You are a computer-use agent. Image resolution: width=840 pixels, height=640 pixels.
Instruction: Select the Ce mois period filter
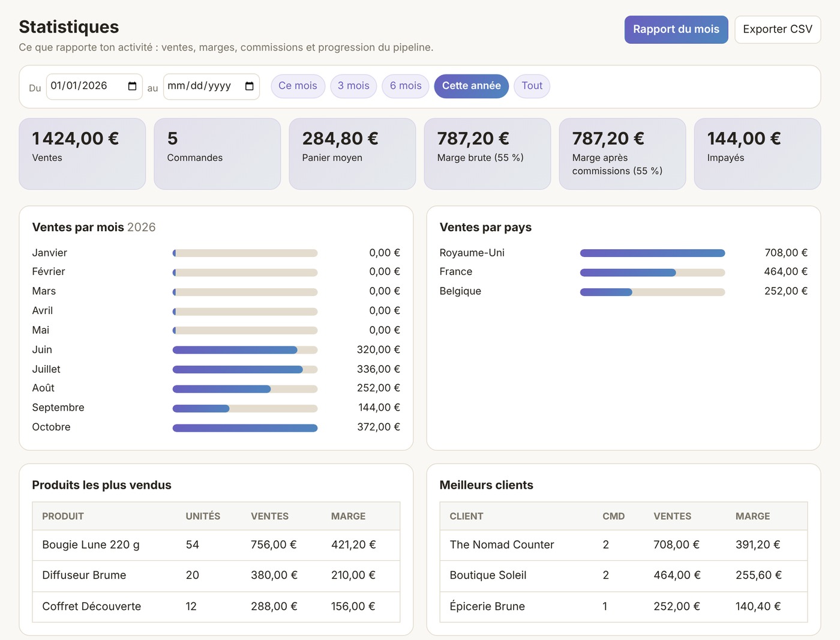tap(298, 86)
